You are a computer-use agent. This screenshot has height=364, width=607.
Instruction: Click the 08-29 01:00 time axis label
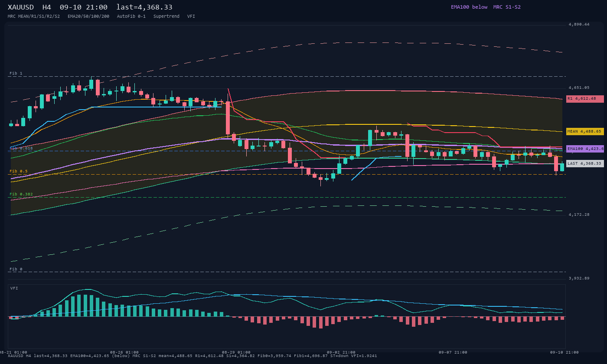click(x=236, y=352)
